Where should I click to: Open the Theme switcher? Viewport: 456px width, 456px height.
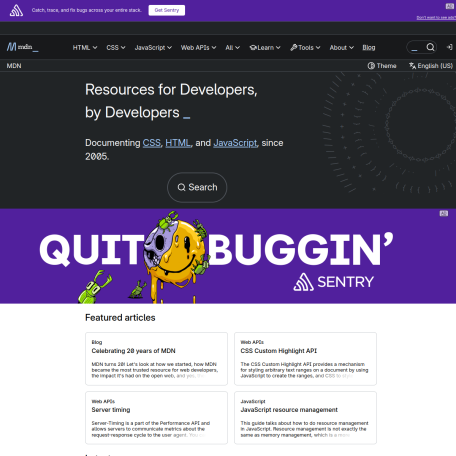382,66
